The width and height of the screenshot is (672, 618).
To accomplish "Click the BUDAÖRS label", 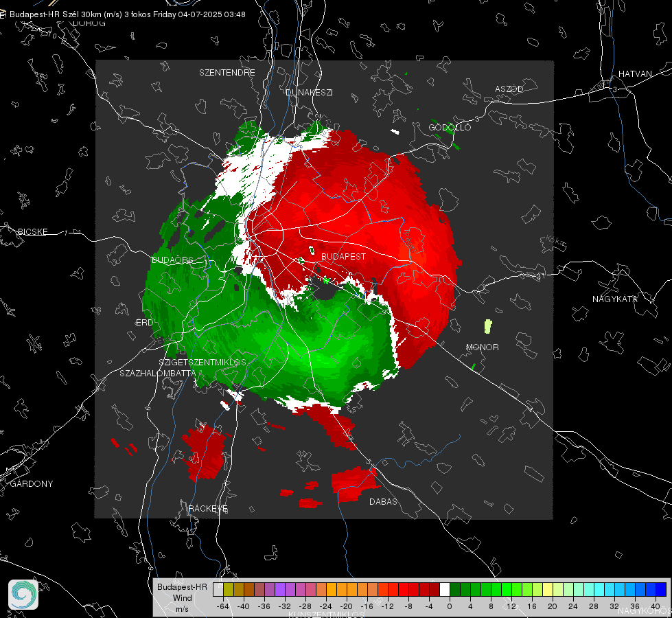I will (x=173, y=260).
